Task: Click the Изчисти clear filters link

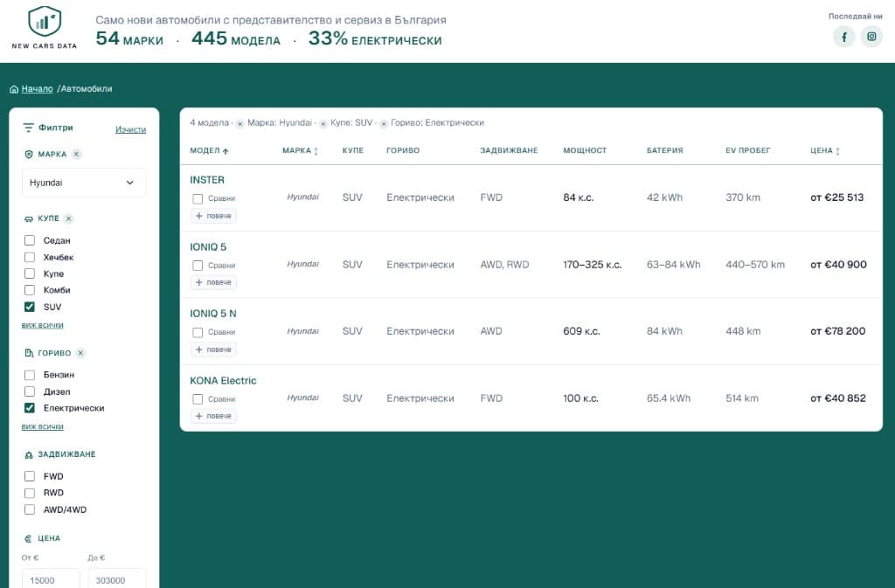Action: (131, 129)
